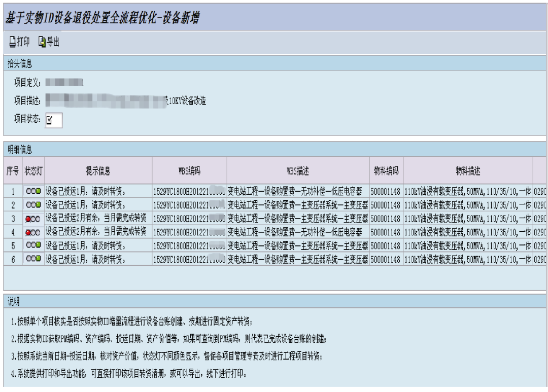Image resolution: width=548 pixels, height=392 pixels.
Task: Click row 3 WBS code 1529YC1800H201221
Action: (x=189, y=219)
